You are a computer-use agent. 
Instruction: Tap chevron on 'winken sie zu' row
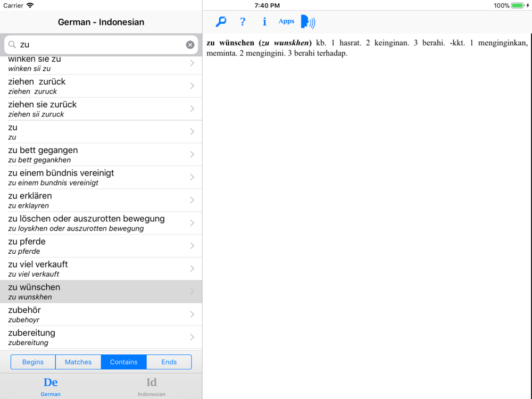(x=192, y=63)
